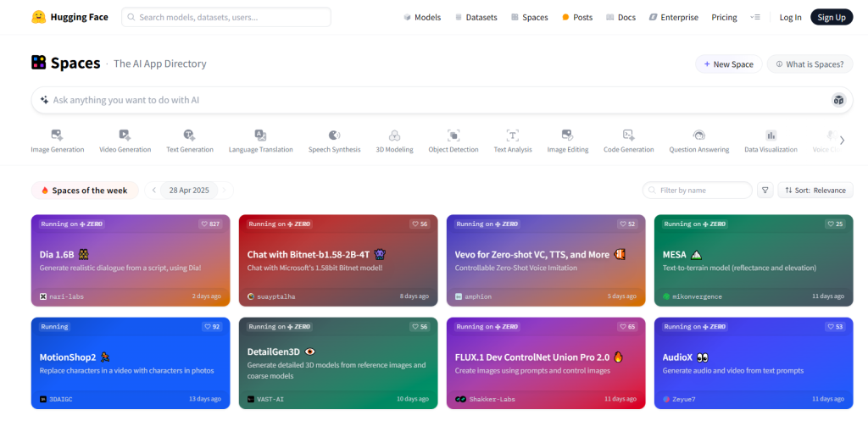
Task: Click the Data Visualization category icon
Action: pos(771,135)
